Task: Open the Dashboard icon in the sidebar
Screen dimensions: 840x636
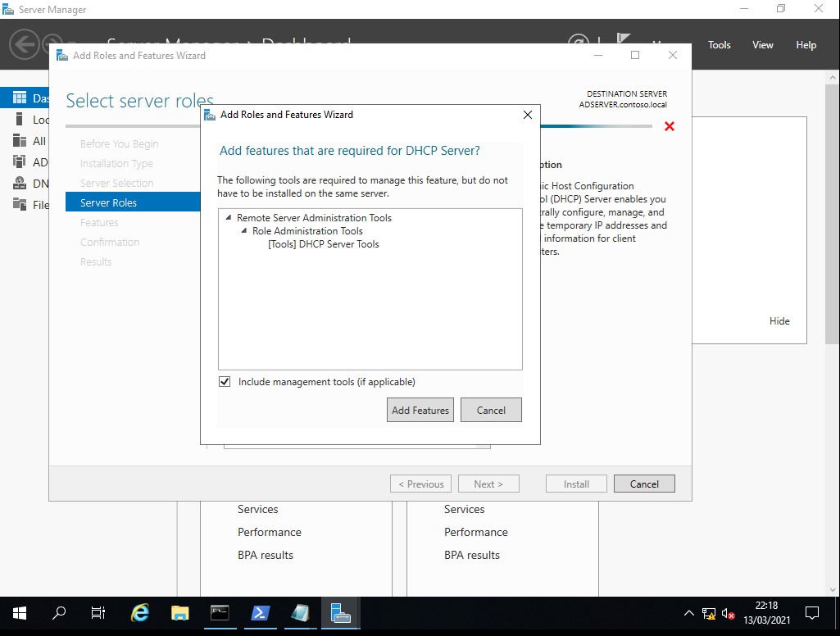Action: tap(20, 98)
